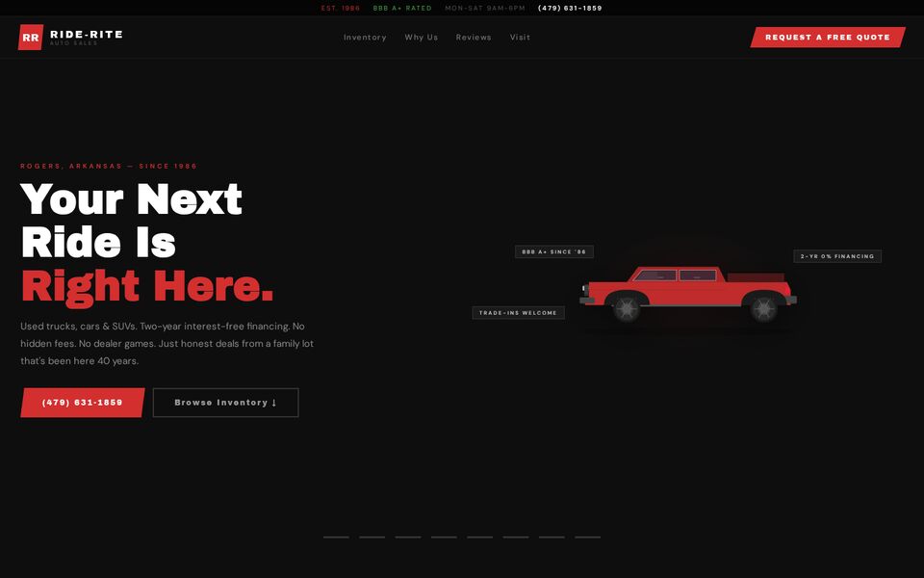The width and height of the screenshot is (924, 578).
Task: Go to the Why Us section
Action: [421, 38]
